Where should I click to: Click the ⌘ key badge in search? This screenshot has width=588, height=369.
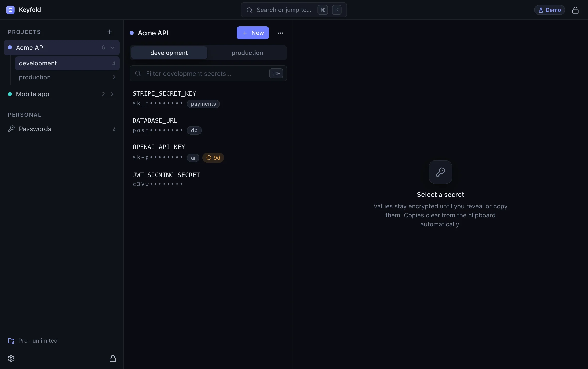tap(323, 10)
